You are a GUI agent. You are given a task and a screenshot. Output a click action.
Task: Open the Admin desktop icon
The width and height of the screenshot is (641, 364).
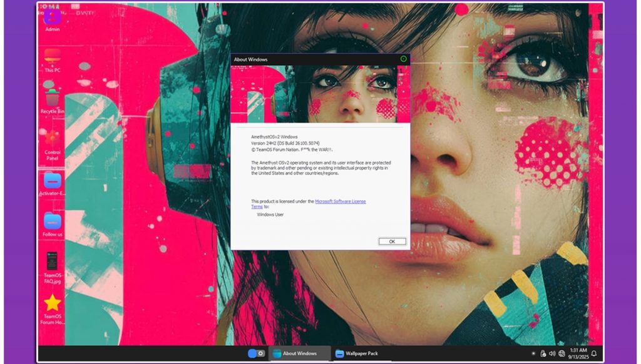[x=53, y=19]
